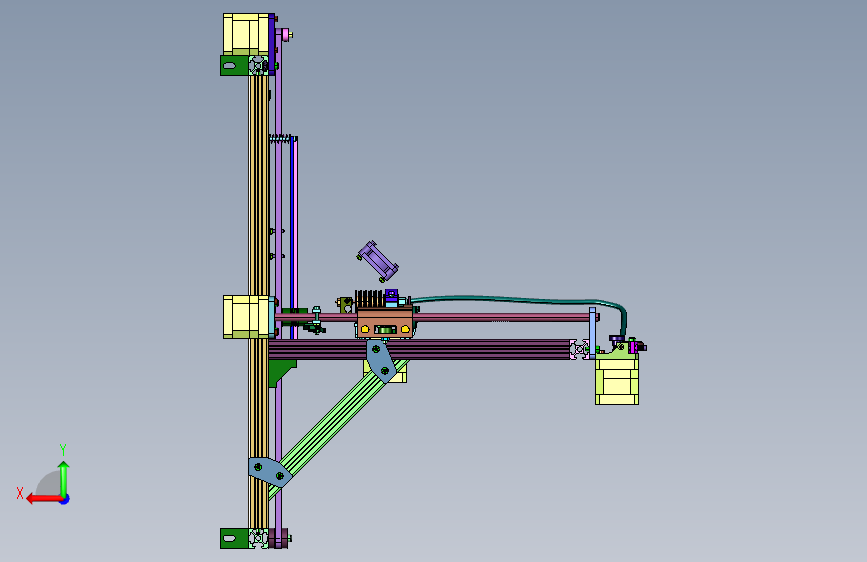Select the pink pulley at the top right of the column
The height and width of the screenshot is (562, 867).
point(285,35)
